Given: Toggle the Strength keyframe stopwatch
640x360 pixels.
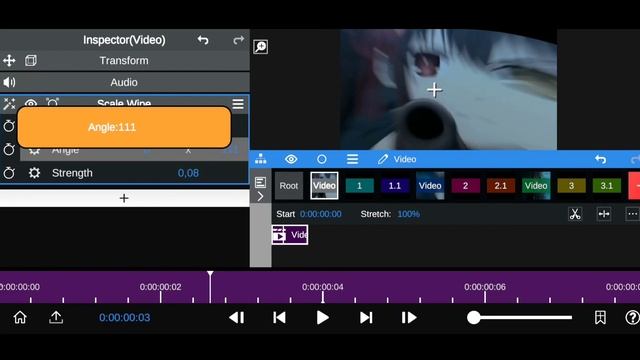Looking at the screenshot, I should [9, 173].
